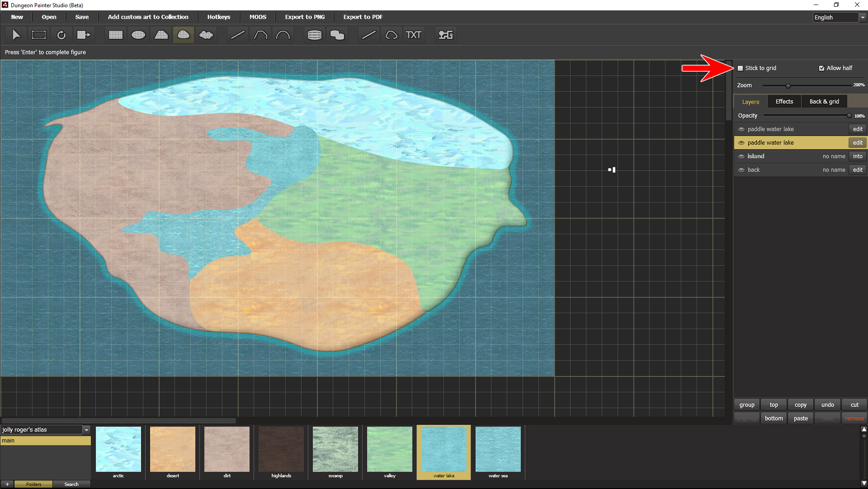The height and width of the screenshot is (489, 868).
Task: Hide the highlighted paddle water lake layer
Action: (742, 143)
